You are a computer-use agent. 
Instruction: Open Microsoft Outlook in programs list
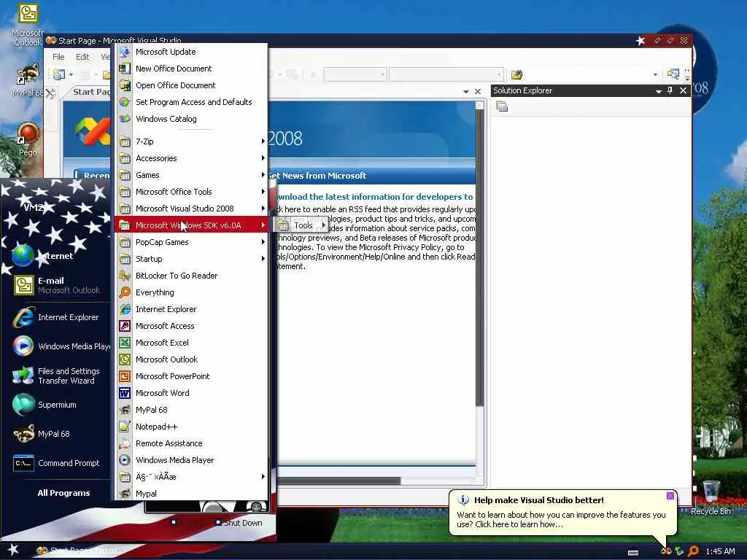pos(191,359)
